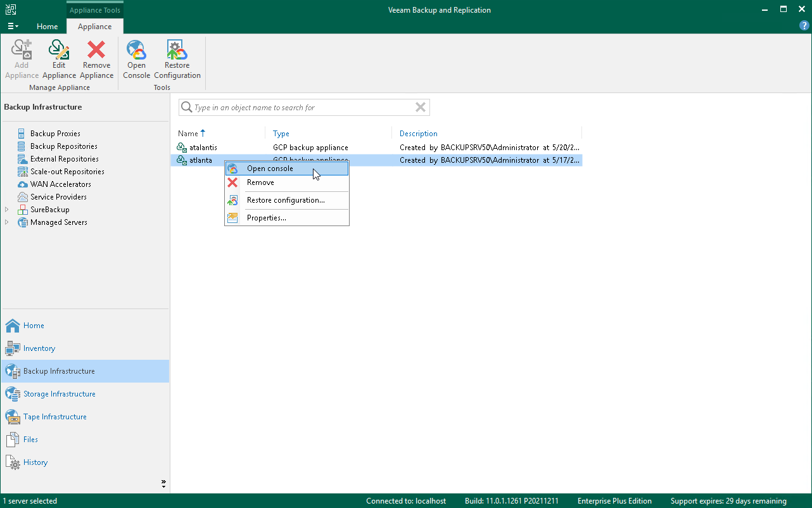Click the WAN Accelerators cloud icon
The width and height of the screenshot is (812, 508).
[23, 184]
